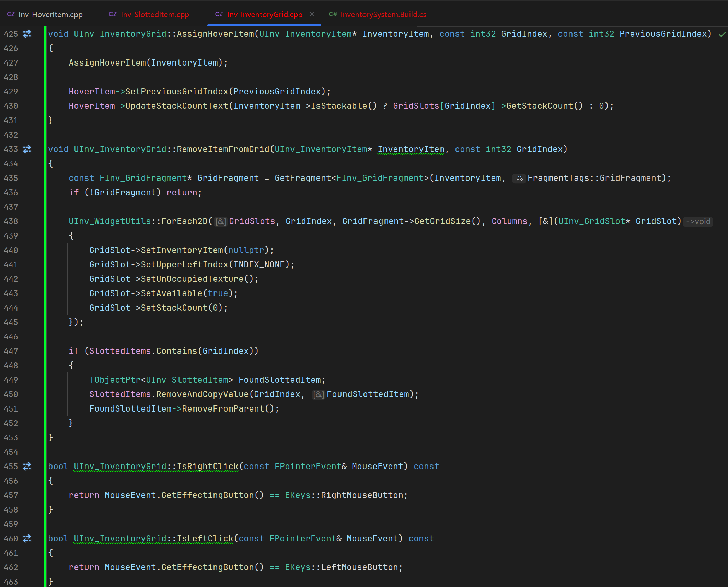The height and width of the screenshot is (587, 728).
Task: Click green VCS change marker beside line 430
Action: 45,106
